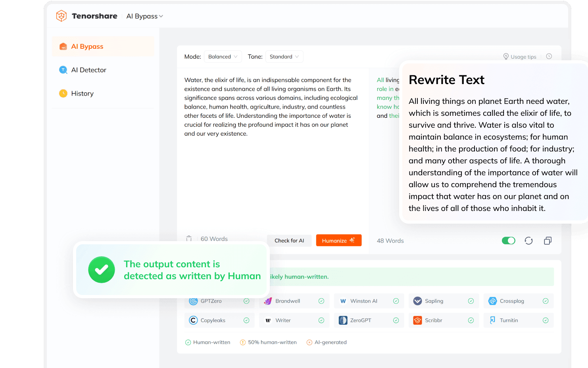Click the Brandwell detector icon
Viewport: 588px width, 368px height.
[268, 301]
